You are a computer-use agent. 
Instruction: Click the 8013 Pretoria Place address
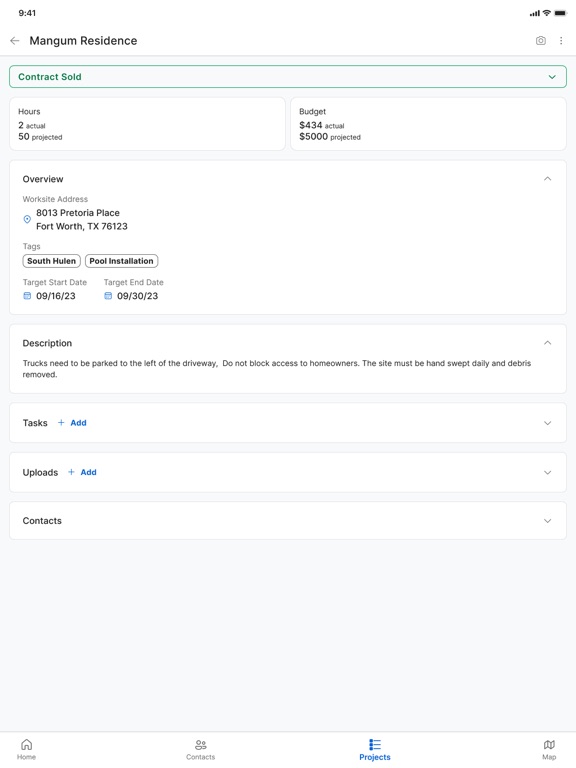point(78,213)
